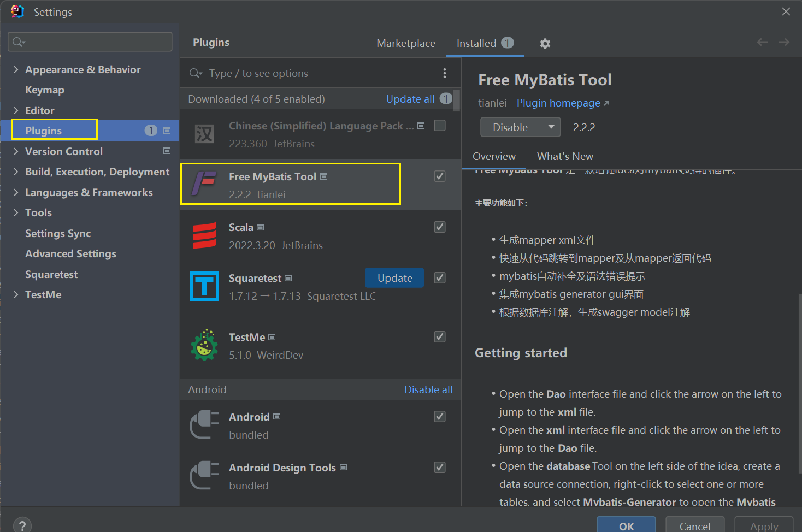Expand the Editor settings section
Screen dimensions: 802x532
coord(16,110)
